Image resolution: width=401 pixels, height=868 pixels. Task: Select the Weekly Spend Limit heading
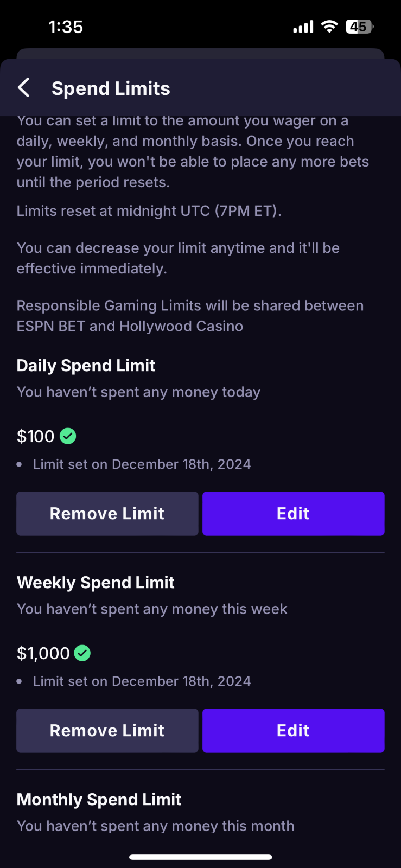click(x=96, y=583)
